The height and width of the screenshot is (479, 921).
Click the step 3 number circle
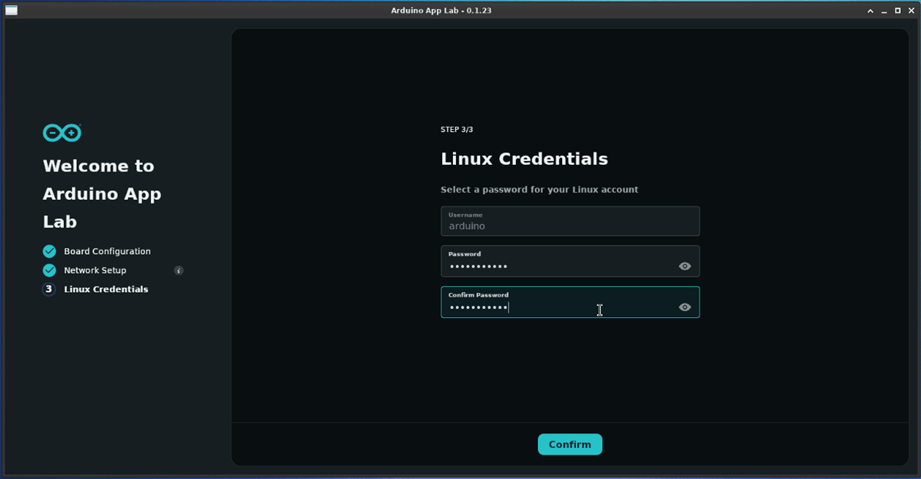[49, 289]
